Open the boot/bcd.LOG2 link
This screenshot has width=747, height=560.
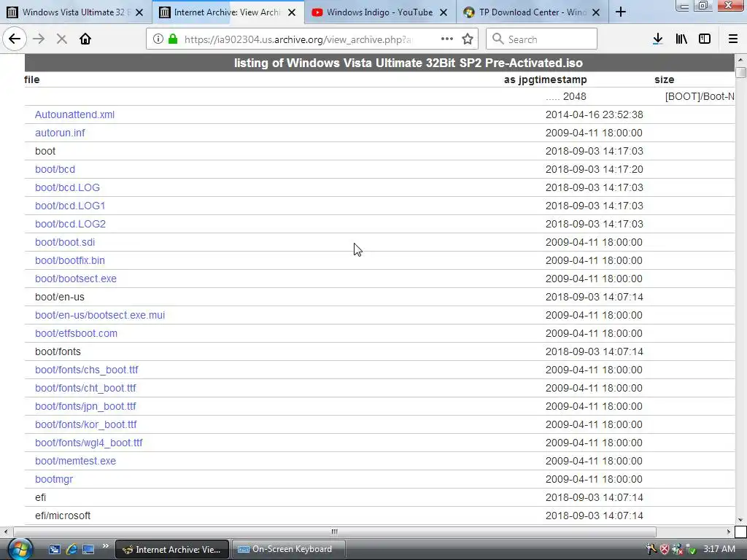70,224
